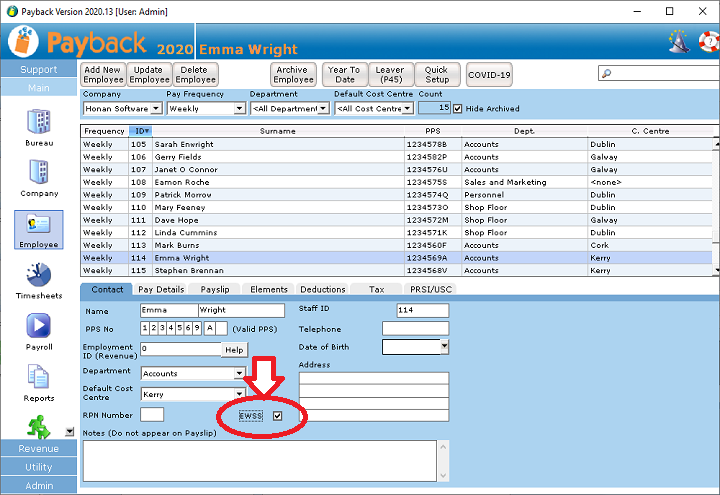Screen dimensions: 720x495
Task: Switch to the Pay Details tab
Action: tap(161, 289)
